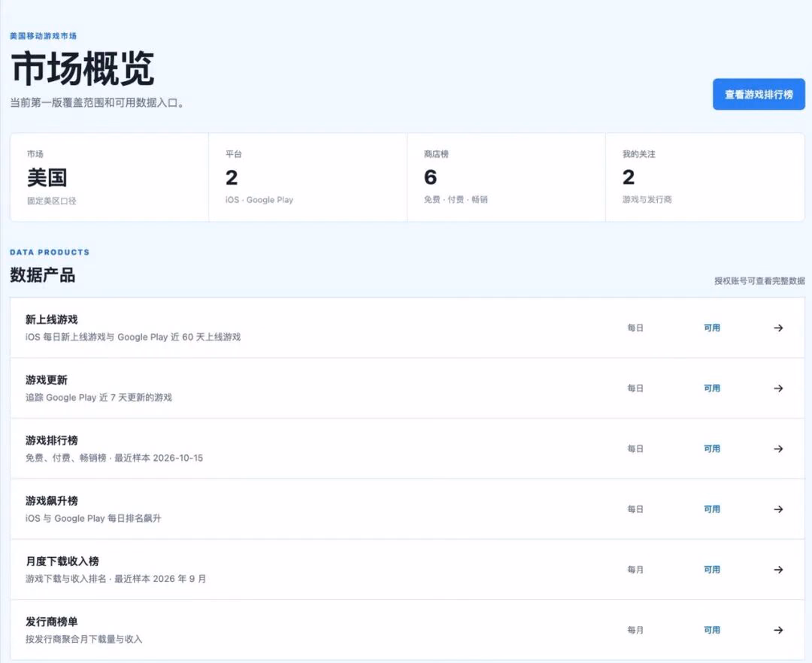
Task: Click 可用 status in 新上线游戏 row
Action: [x=711, y=328]
